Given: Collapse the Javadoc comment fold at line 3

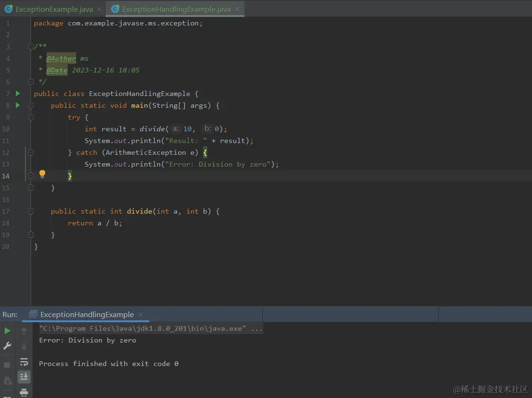Looking at the screenshot, I should pyautogui.click(x=31, y=47).
